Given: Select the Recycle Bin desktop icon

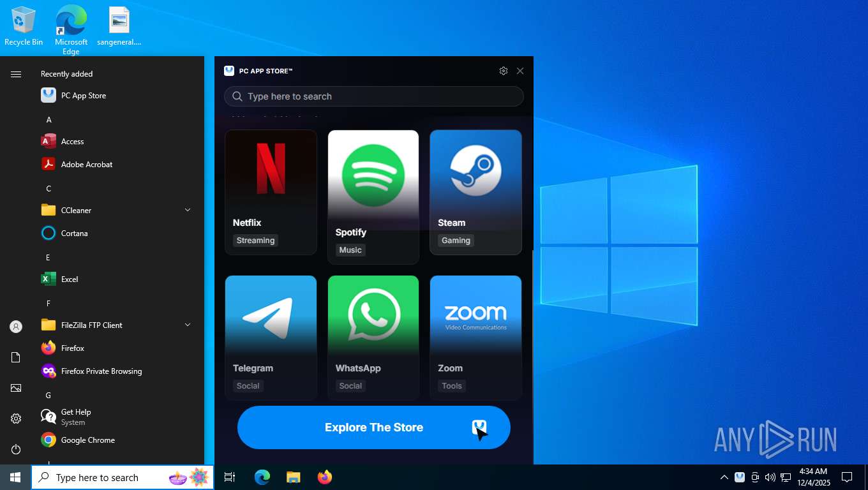Looking at the screenshot, I should [x=24, y=27].
